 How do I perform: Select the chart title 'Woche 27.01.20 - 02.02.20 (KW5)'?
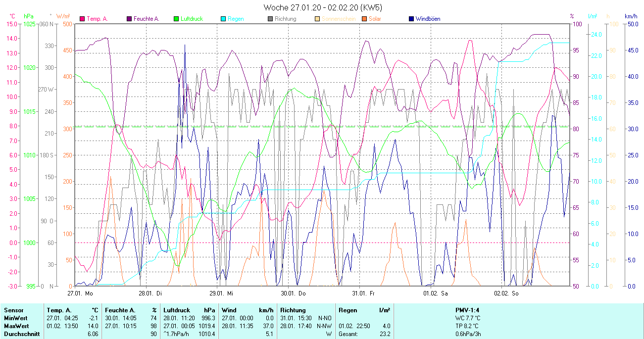click(322, 7)
